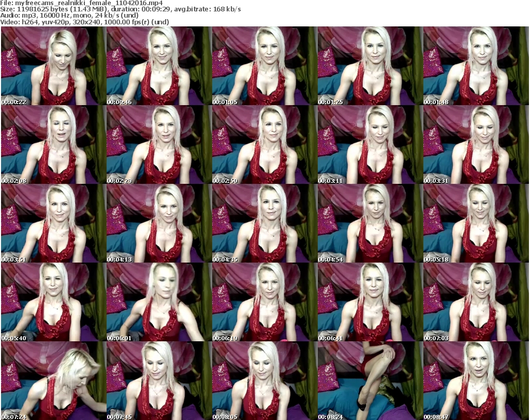Open the frame stamped 00:02:50
Screen dimensions: 530x420
264,144
